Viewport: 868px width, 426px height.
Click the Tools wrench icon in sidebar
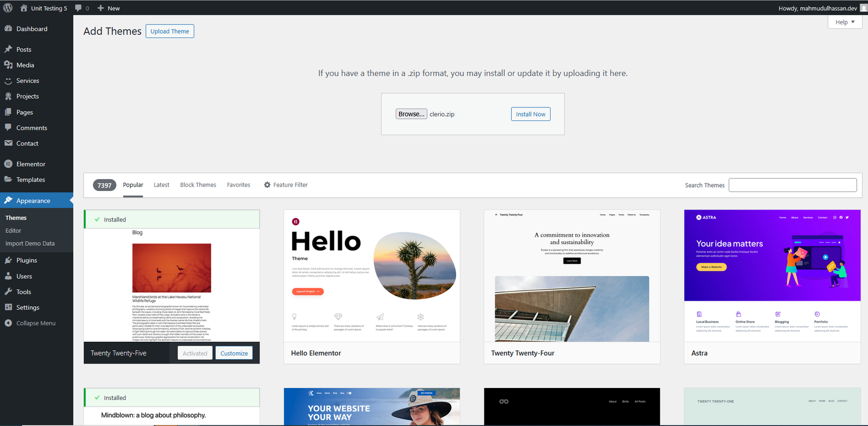pos(8,292)
